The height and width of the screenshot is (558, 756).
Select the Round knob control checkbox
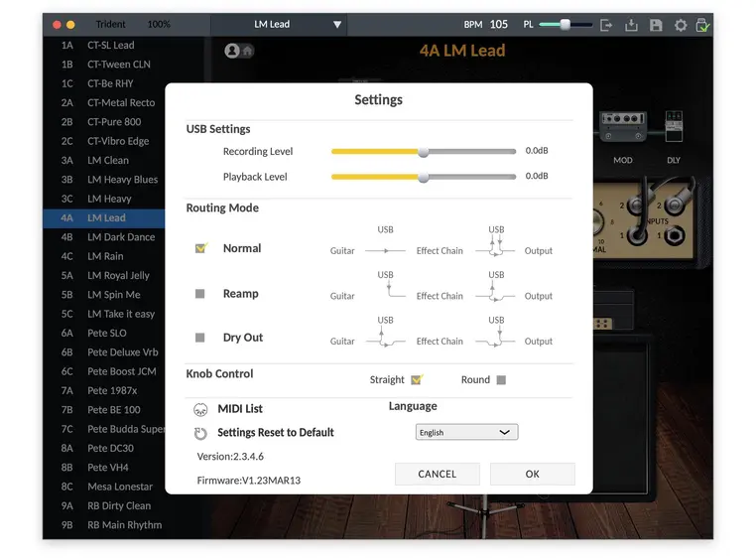pos(501,379)
